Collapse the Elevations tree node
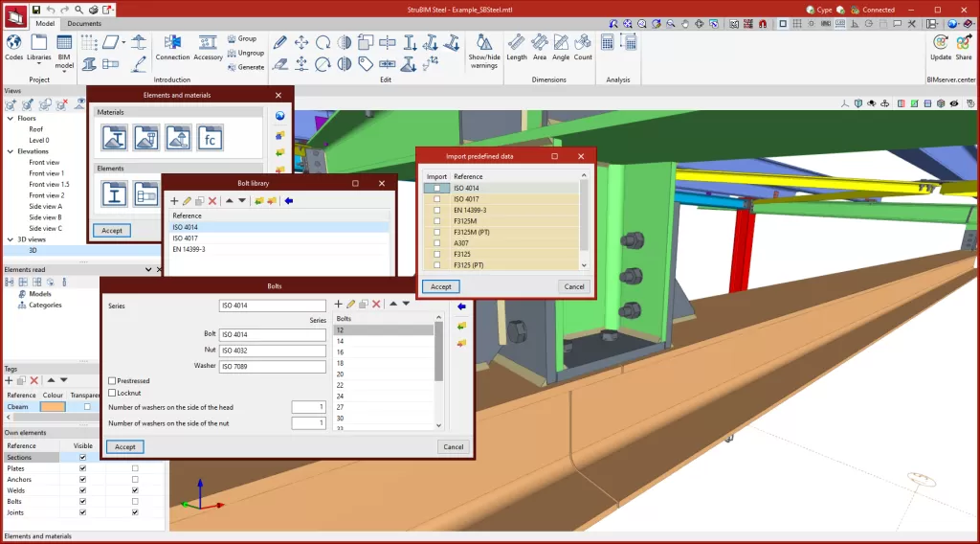This screenshot has height=544, width=980. (x=10, y=151)
